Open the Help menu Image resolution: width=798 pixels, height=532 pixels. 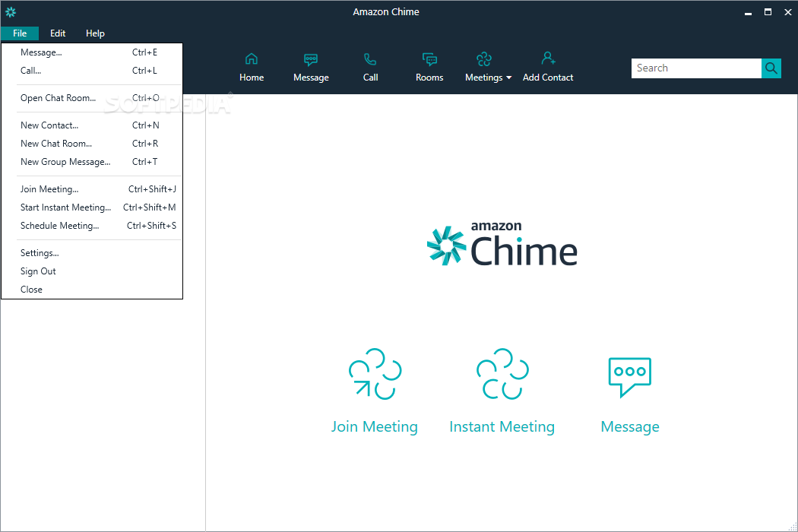click(95, 33)
